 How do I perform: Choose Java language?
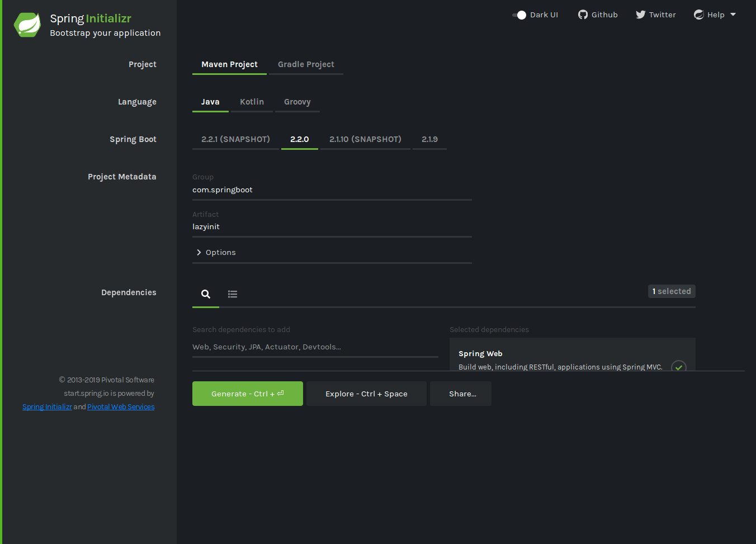[210, 102]
